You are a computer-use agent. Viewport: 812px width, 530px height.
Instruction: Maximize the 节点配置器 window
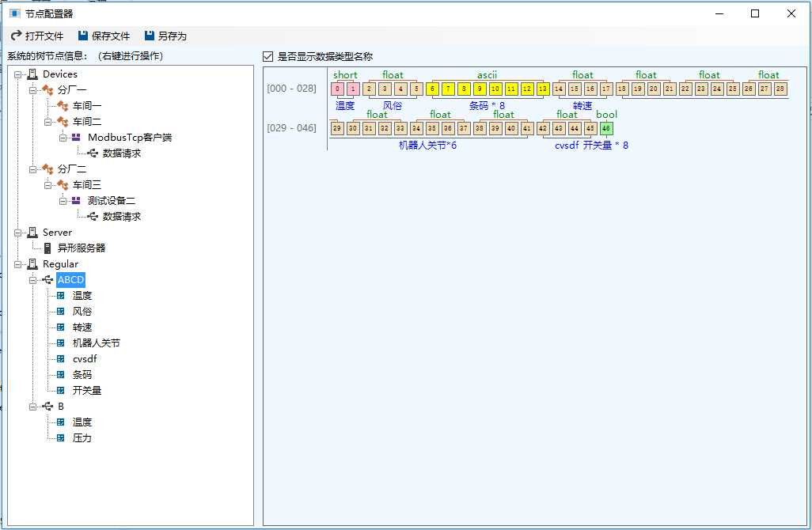pyautogui.click(x=755, y=13)
